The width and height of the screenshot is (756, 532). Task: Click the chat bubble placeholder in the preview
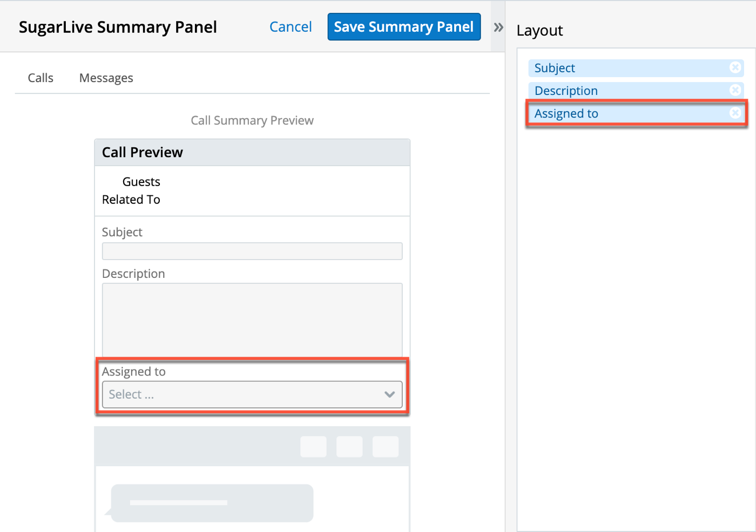[x=212, y=503]
